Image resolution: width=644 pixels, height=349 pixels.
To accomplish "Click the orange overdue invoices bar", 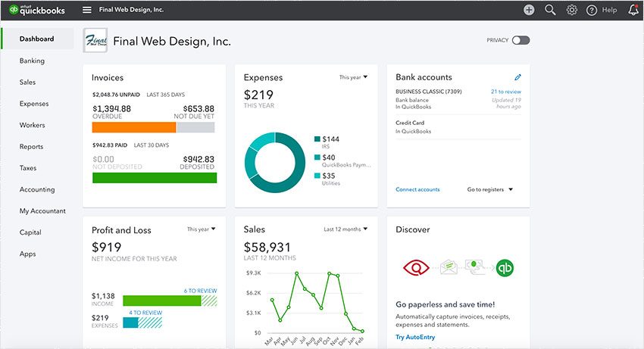I will click(x=134, y=127).
